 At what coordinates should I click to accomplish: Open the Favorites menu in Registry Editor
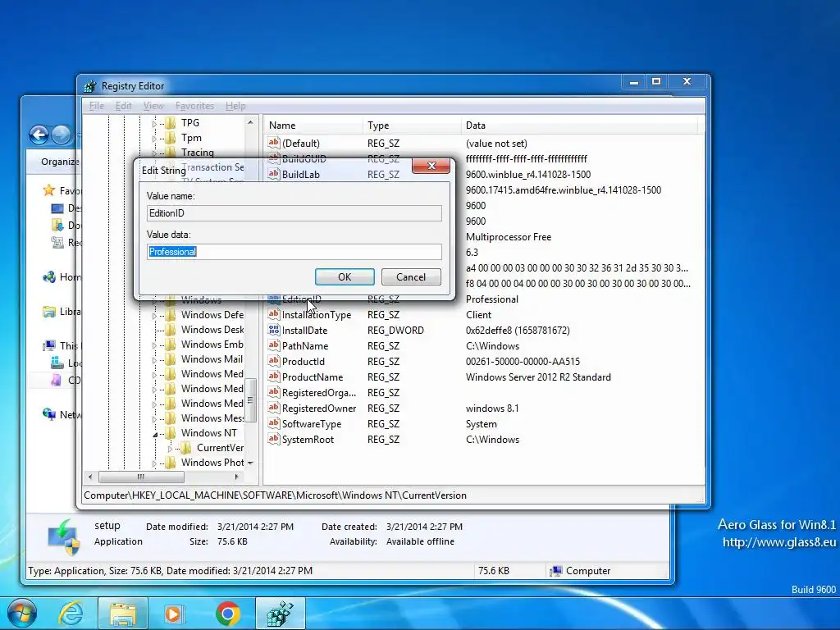(x=194, y=106)
